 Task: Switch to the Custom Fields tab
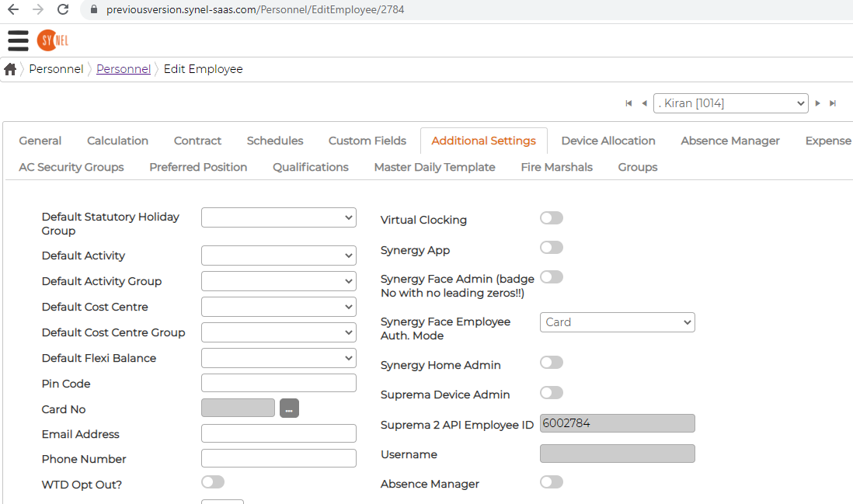367,141
